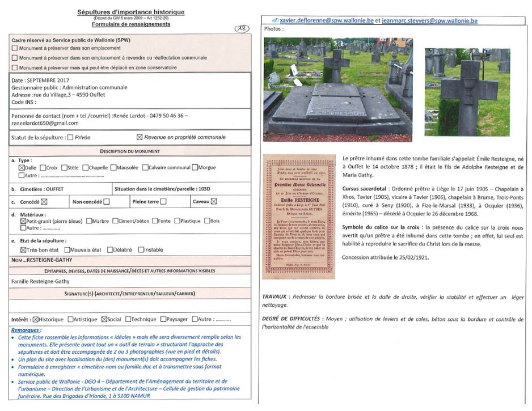The image size is (532, 411).
Task: Check the 'Croix' type box
Action: pos(43,168)
